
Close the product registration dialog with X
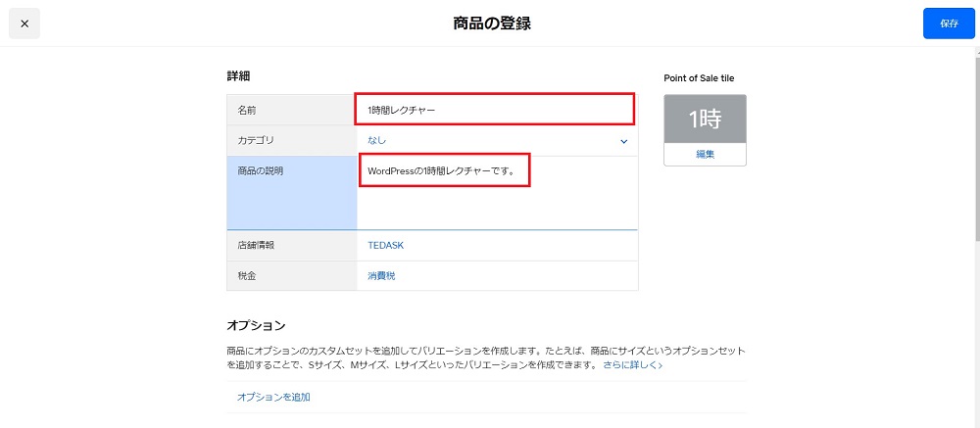click(x=24, y=24)
